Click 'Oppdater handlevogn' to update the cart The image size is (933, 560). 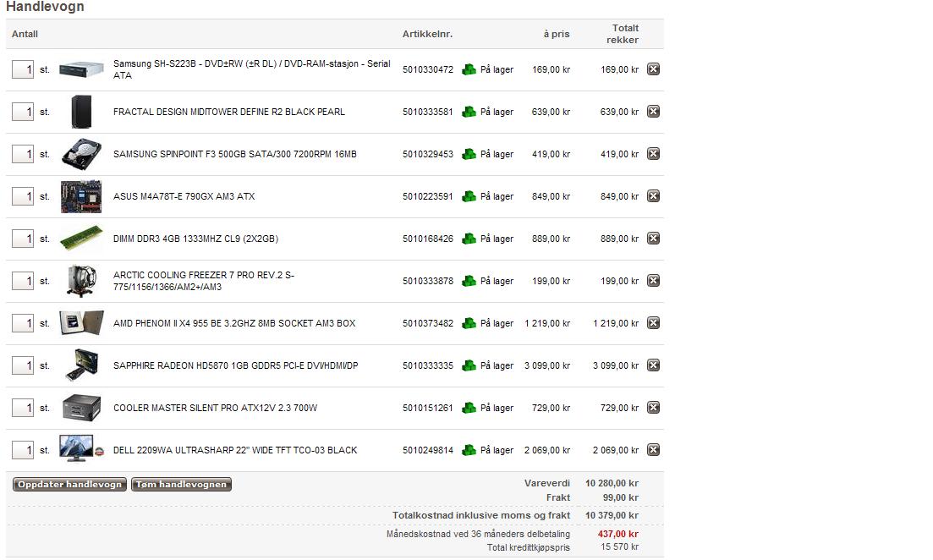(69, 485)
